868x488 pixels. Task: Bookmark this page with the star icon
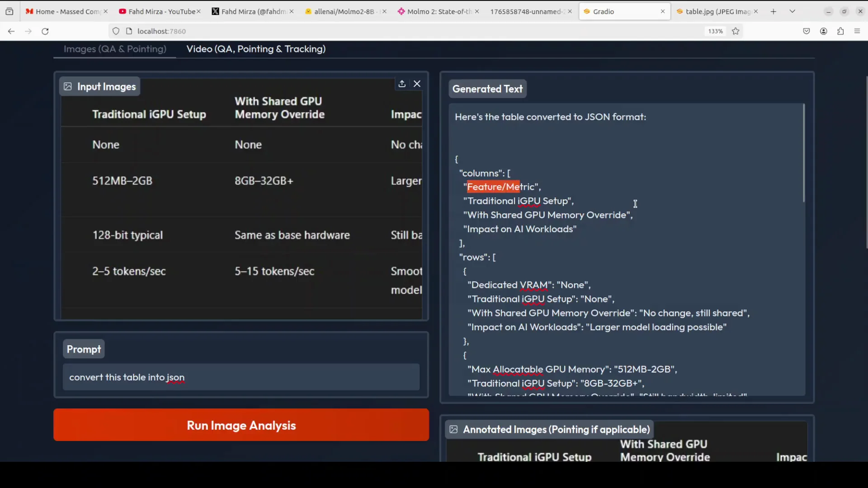736,31
